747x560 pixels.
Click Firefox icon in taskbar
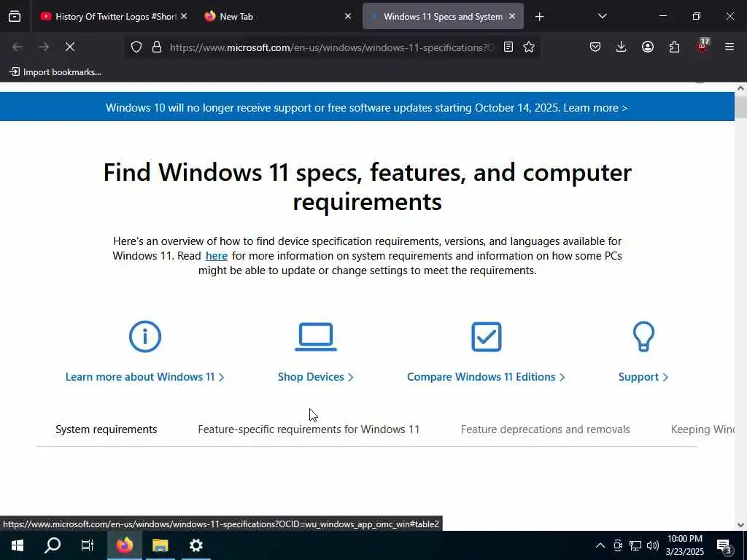coord(124,545)
